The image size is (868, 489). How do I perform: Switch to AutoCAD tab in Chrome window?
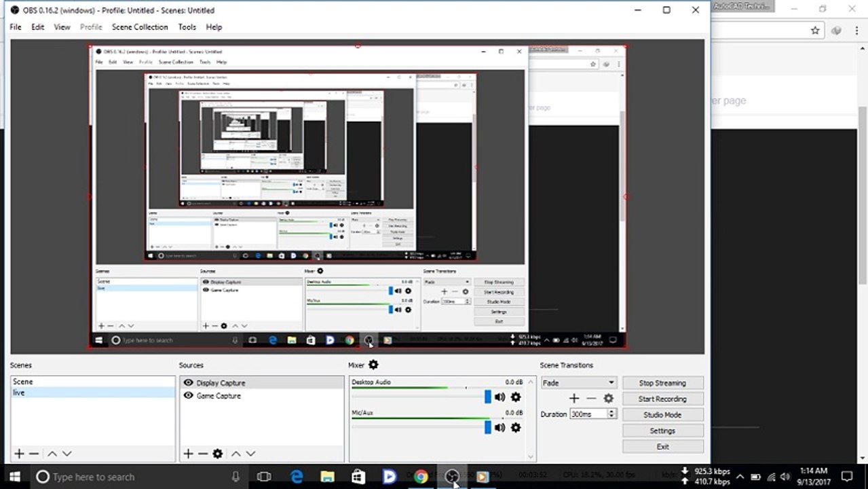point(742,7)
